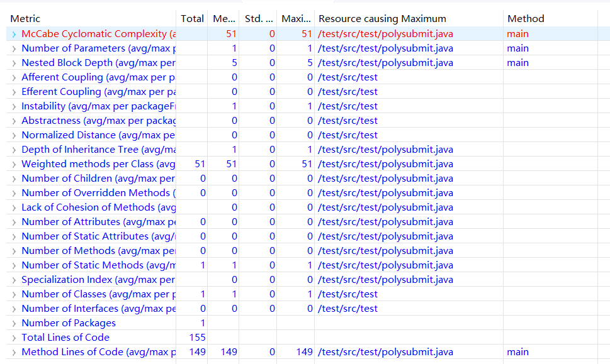Expand the Afferent Coupling row
This screenshot has width=610, height=364.
click(x=14, y=78)
